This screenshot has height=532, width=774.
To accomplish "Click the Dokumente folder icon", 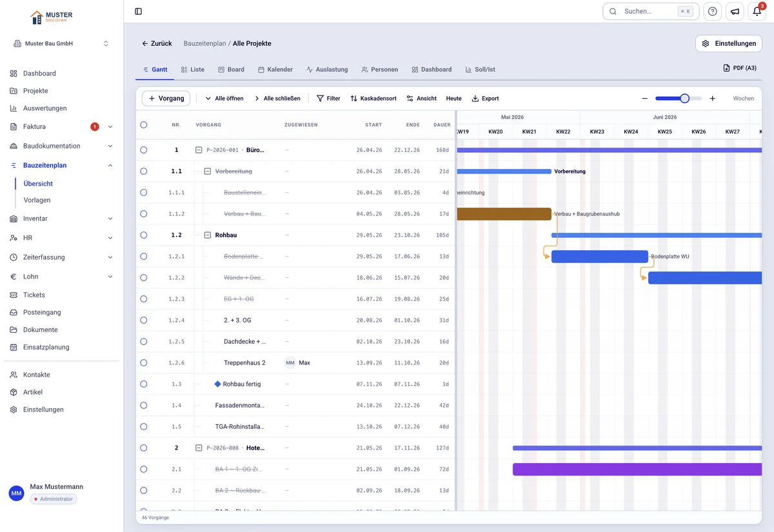I will [14, 330].
